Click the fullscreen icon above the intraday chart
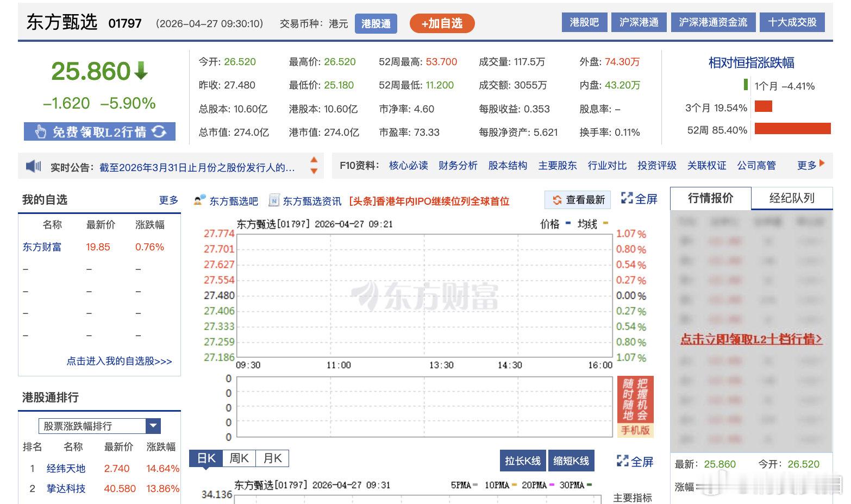Viewport: 851px width, 504px height. 627,199
